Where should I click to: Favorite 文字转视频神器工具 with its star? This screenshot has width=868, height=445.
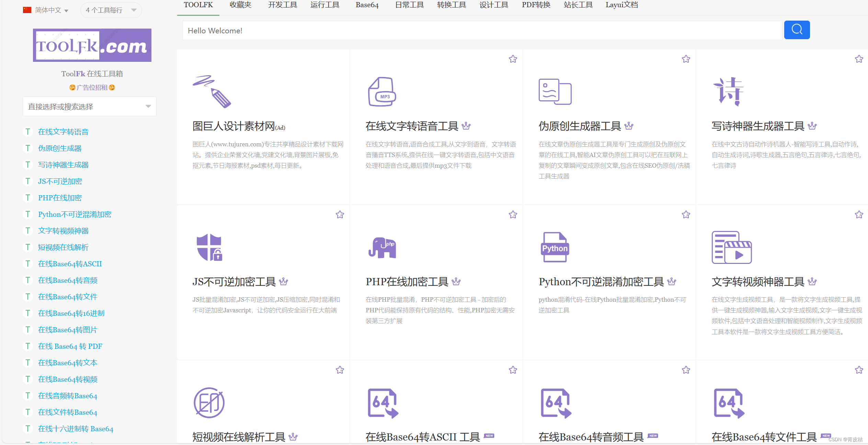[x=859, y=214]
